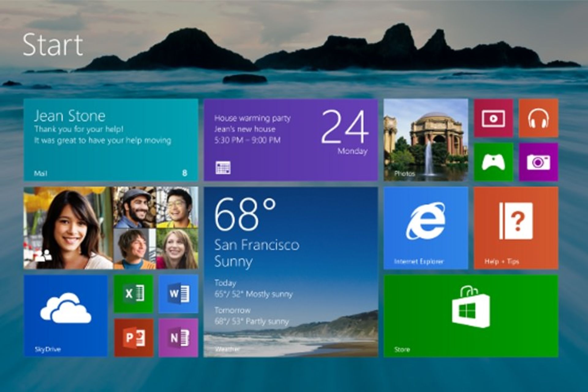Launch the Music headphones tile
The image size is (588, 392).
[x=538, y=118]
